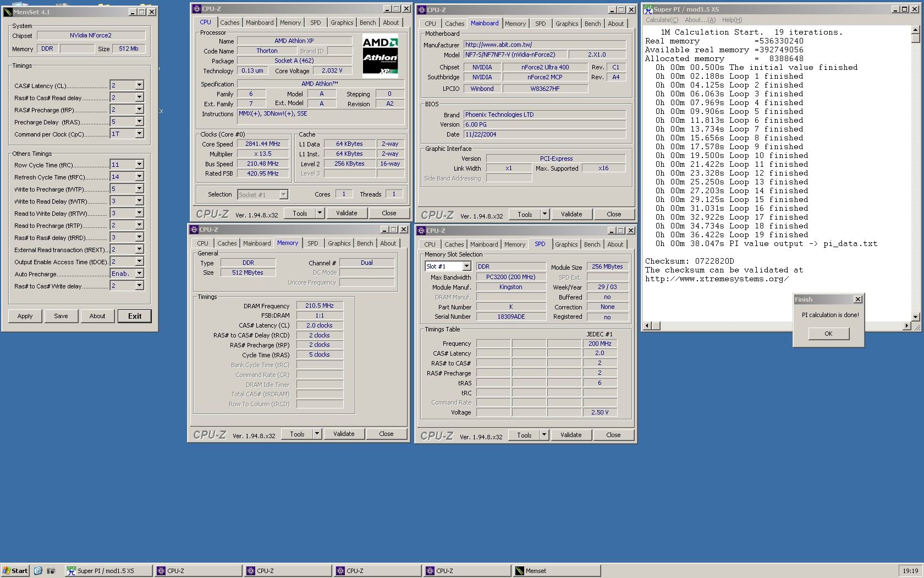Select Graphics tab in CPU-Z Mainboard window

[x=566, y=24]
